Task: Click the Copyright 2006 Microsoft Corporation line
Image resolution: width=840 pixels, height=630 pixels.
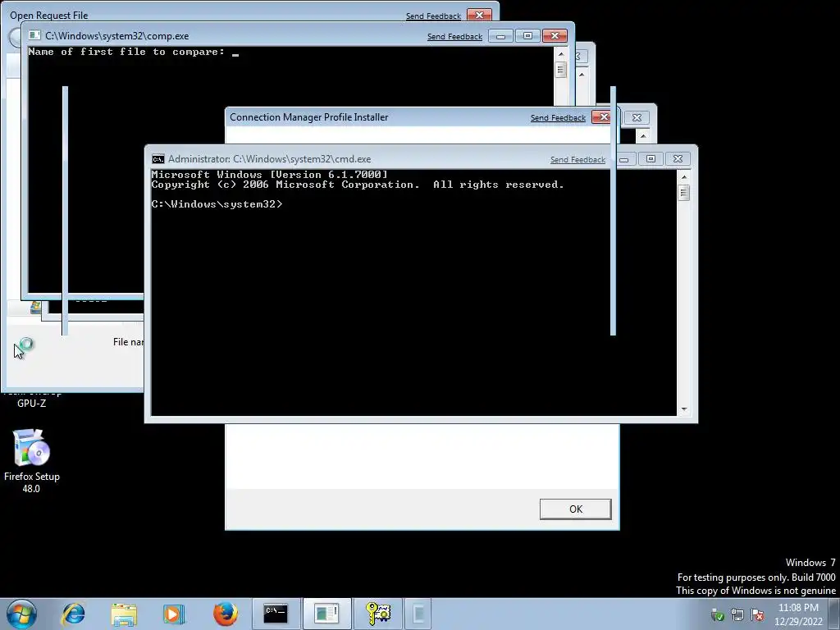Action: tap(358, 185)
